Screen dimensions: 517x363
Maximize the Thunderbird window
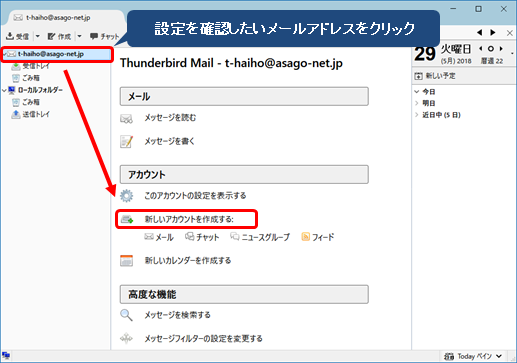[x=478, y=9]
